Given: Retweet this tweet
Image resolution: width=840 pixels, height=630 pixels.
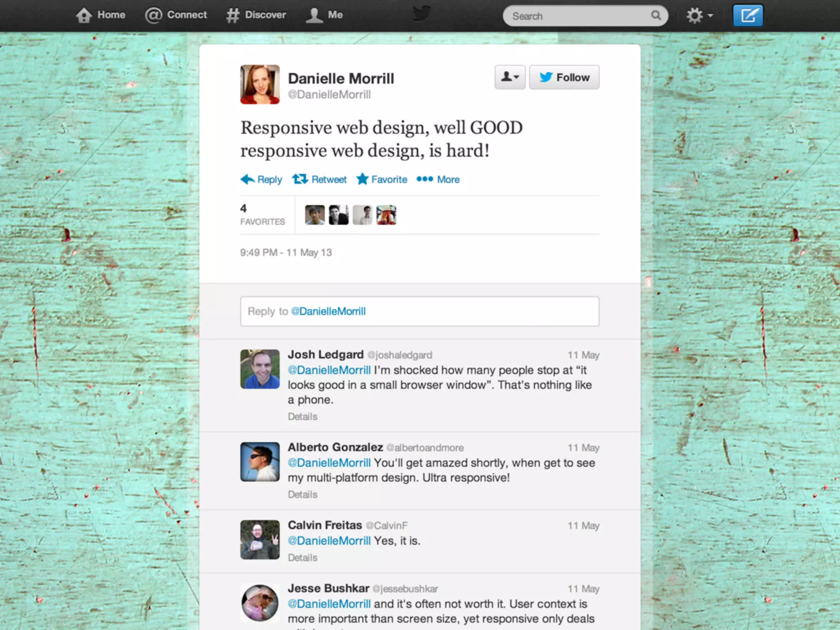Looking at the screenshot, I should [320, 179].
